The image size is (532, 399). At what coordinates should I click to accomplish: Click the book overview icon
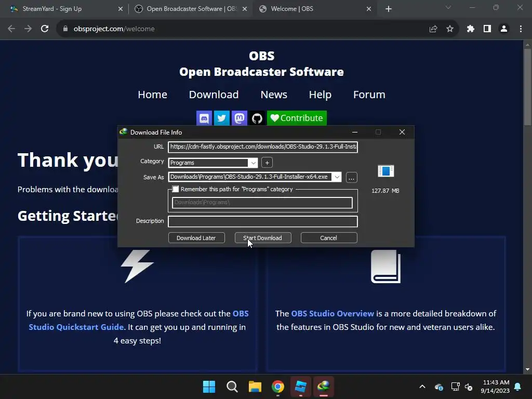coord(386,267)
